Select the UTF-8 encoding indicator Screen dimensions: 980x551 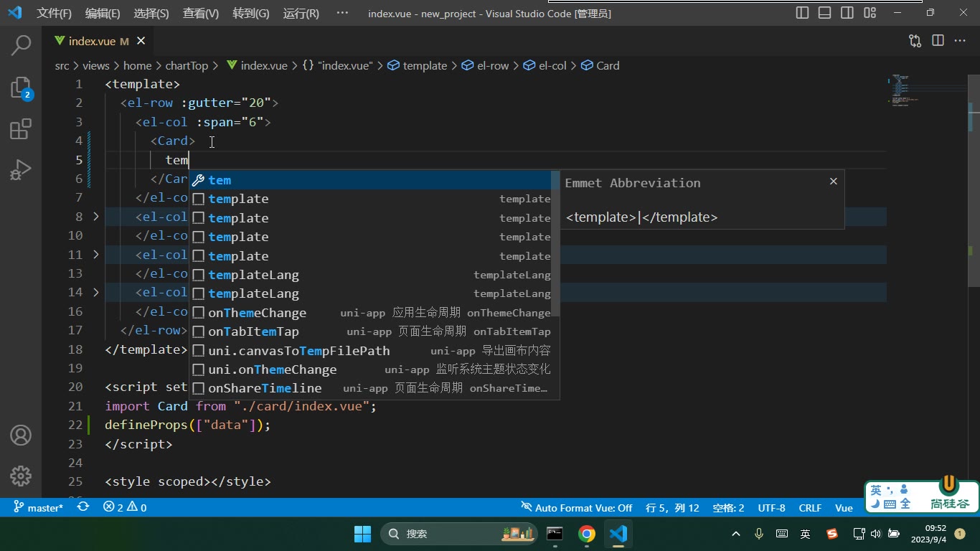tap(771, 507)
